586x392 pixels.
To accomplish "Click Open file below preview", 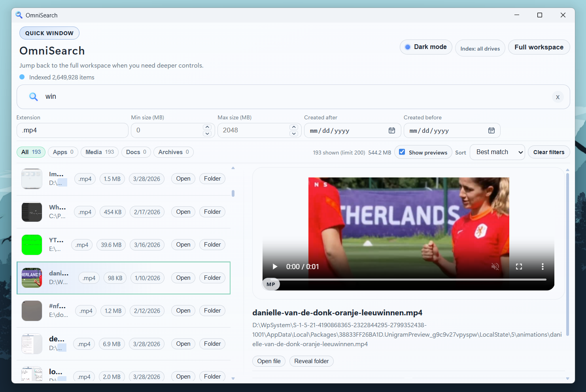I will 269,361.
